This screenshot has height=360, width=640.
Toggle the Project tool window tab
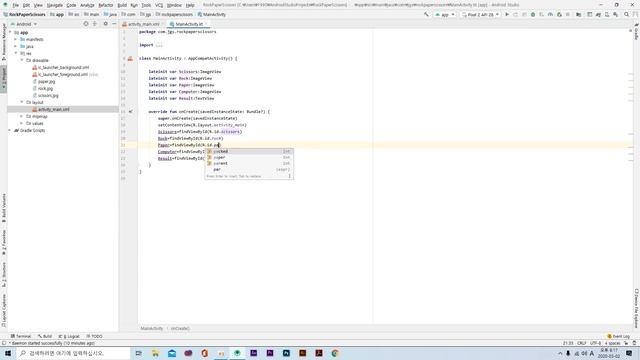[4, 79]
